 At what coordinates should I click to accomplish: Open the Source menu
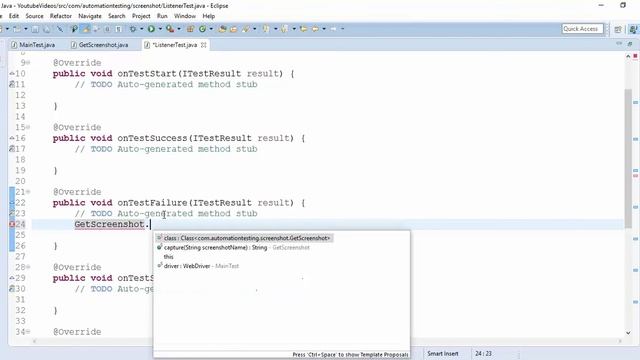coord(34,16)
